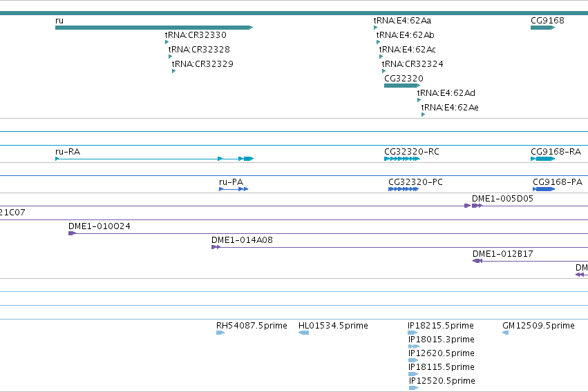Select the tRNA:E4:62Ac label
588x392 pixels.
pos(407,50)
